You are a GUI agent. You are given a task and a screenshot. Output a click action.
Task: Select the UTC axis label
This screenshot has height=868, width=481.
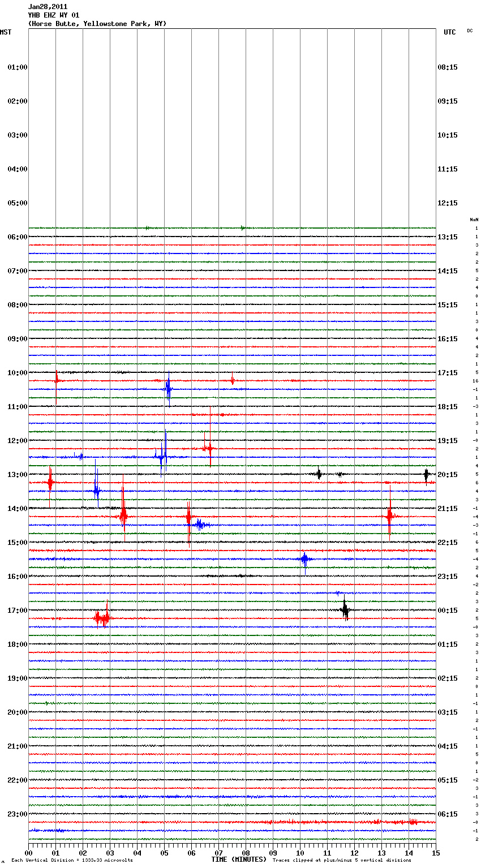449,32
